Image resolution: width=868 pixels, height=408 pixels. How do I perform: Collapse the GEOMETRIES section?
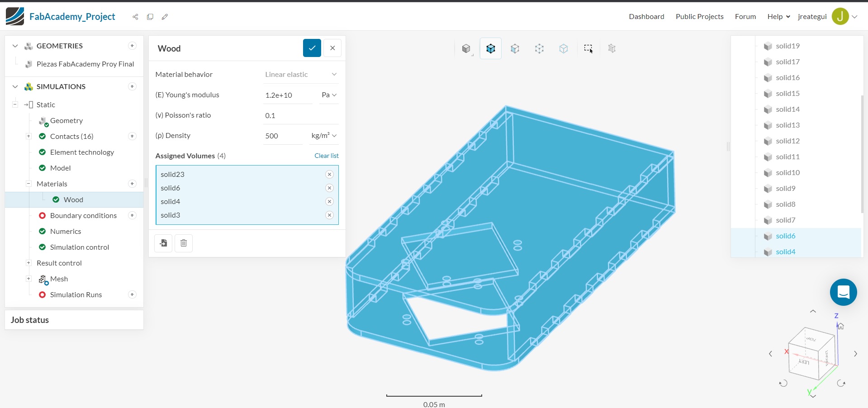point(15,46)
